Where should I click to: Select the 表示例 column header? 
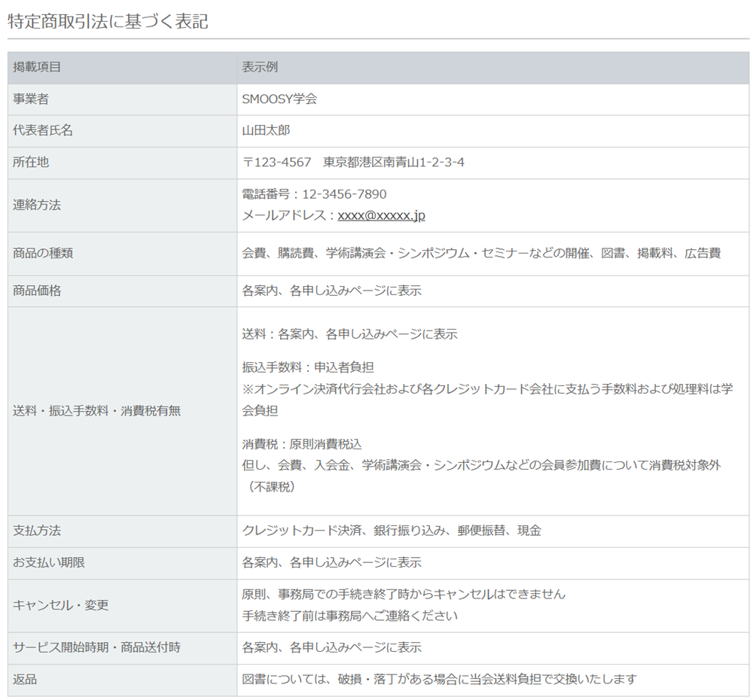pyautogui.click(x=260, y=67)
